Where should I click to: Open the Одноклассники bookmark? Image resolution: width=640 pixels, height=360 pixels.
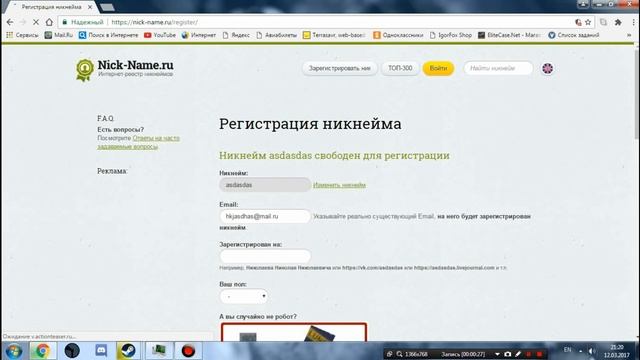398,35
